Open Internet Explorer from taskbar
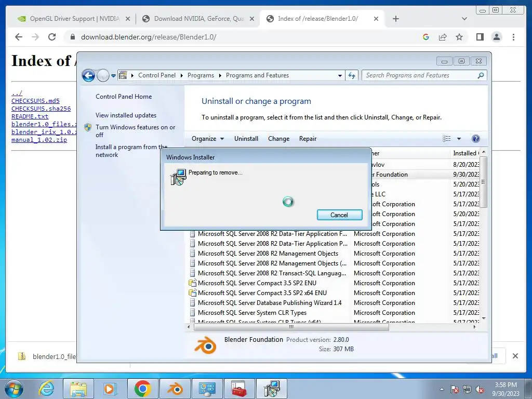This screenshot has height=399, width=532. click(x=46, y=389)
